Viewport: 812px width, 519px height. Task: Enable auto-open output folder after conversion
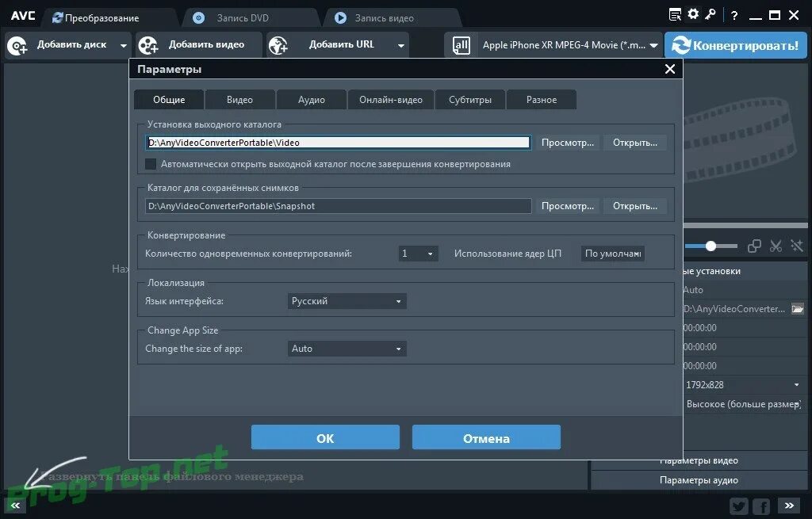point(151,164)
